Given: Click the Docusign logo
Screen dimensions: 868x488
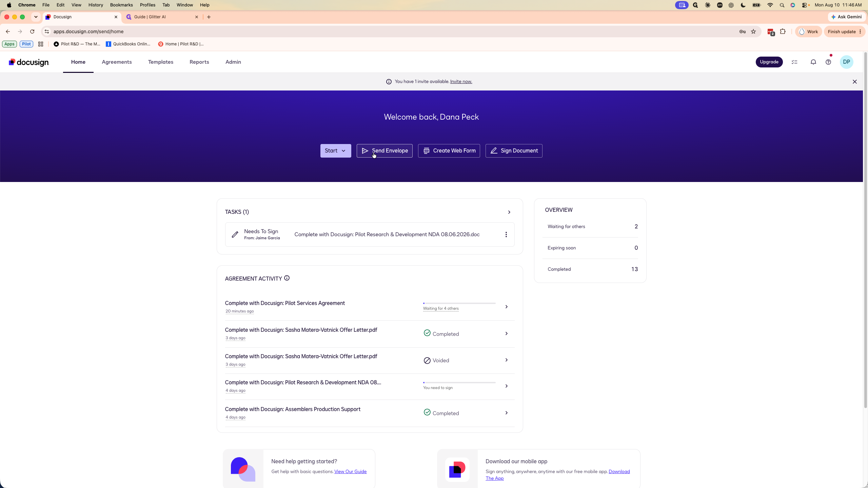Looking at the screenshot, I should 29,62.
